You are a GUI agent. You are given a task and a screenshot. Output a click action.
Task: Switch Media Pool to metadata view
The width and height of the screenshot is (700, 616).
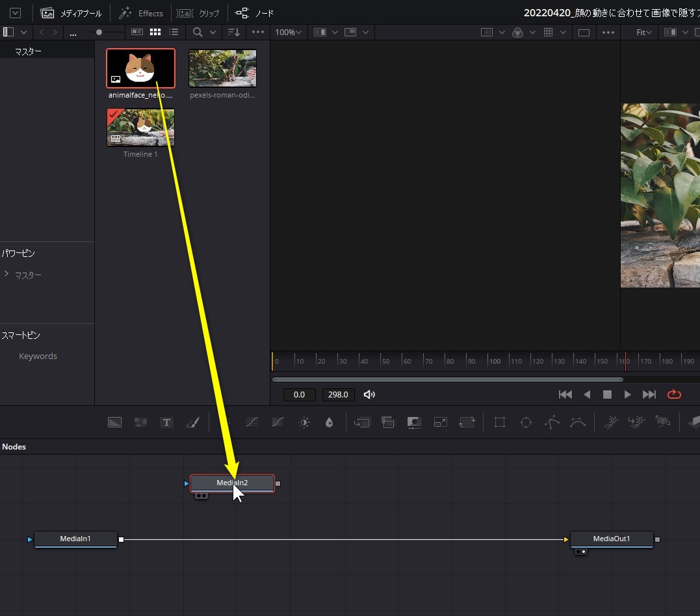(x=137, y=32)
